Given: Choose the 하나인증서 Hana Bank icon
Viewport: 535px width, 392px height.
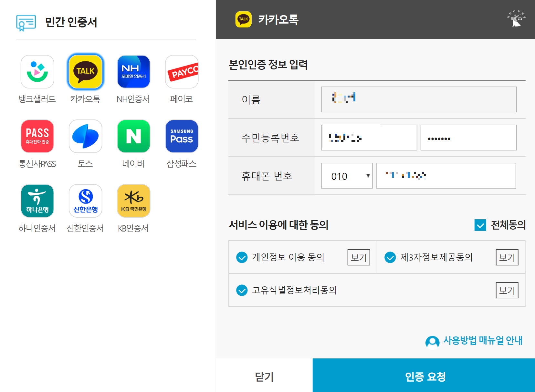Looking at the screenshot, I should pyautogui.click(x=37, y=201).
